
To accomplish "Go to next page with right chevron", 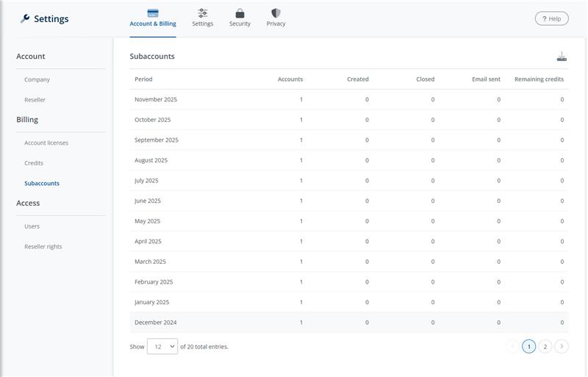I will pyautogui.click(x=562, y=347).
